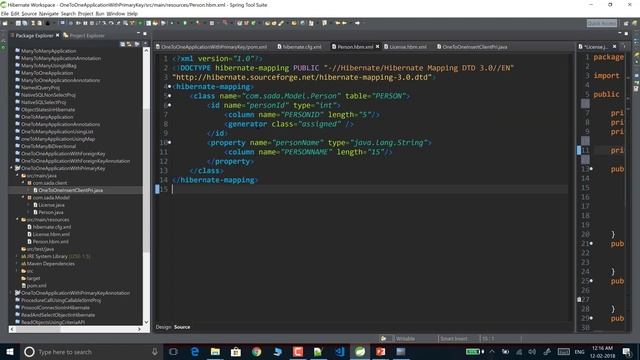The image size is (640, 360).
Task: Expand the JRE System Library node
Action: coord(18,256)
